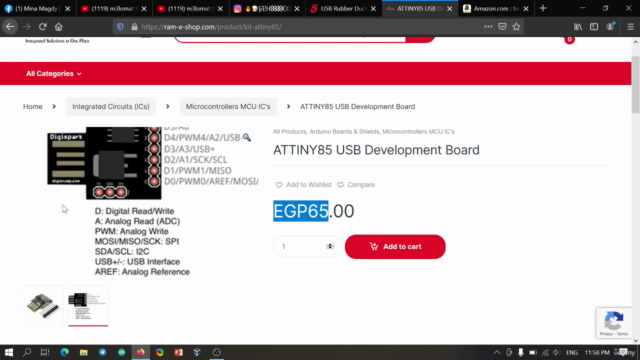
Task: Open Microcontrollers MCU IC's link above title
Action: coord(418,131)
